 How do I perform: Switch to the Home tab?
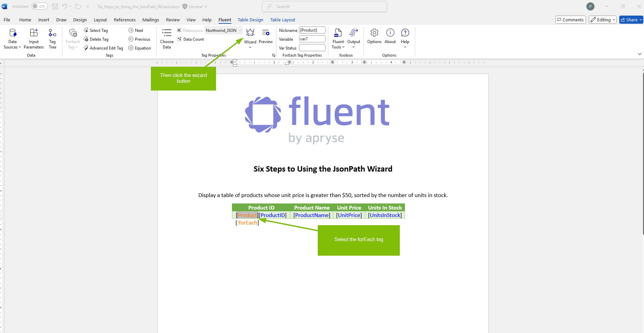coord(25,20)
